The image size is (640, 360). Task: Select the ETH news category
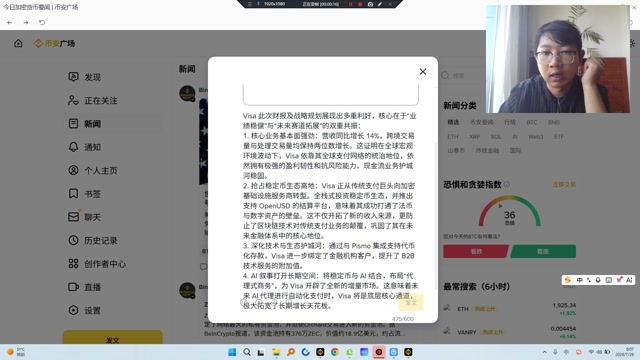[x=453, y=137]
